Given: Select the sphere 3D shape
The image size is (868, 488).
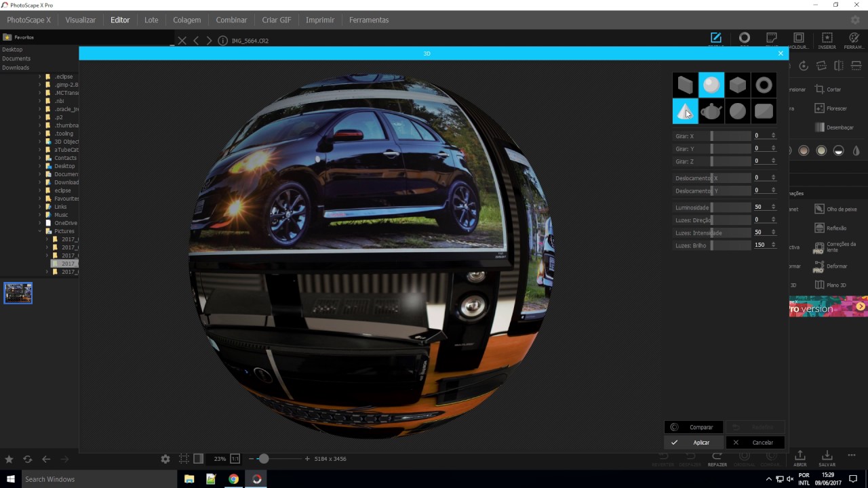Looking at the screenshot, I should click(x=711, y=85).
